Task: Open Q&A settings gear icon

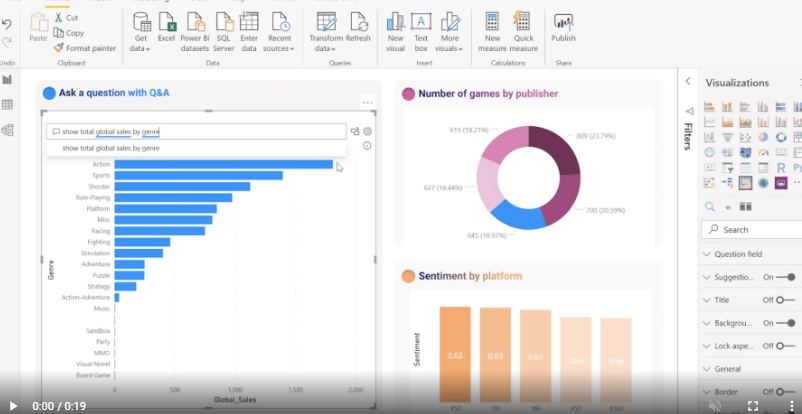Action: point(368,131)
